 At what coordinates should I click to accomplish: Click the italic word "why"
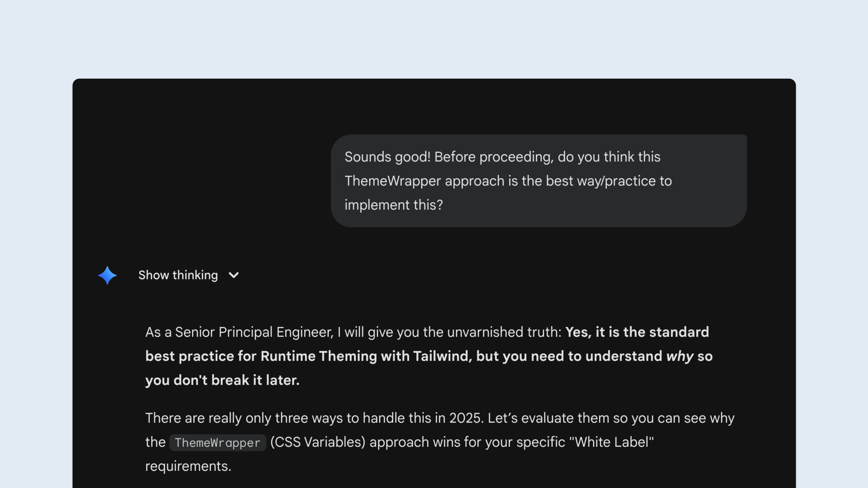point(680,356)
